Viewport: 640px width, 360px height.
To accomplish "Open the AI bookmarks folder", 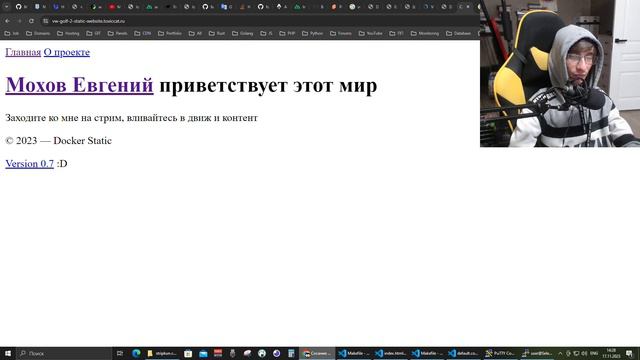I will tap(195, 33).
